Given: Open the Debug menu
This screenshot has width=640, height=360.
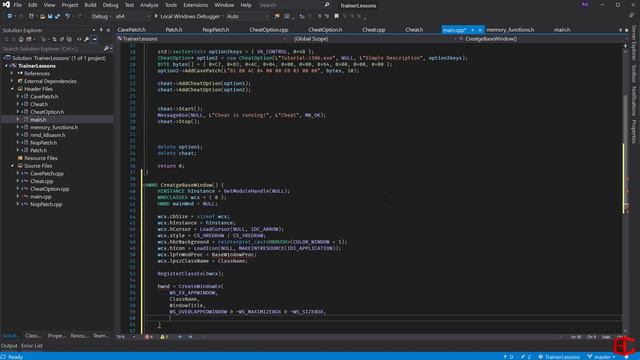Looking at the screenshot, I should 110,5.
